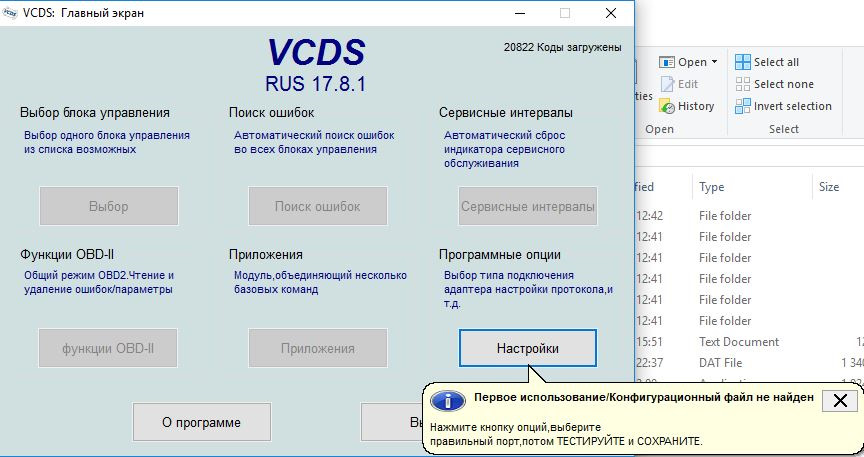Close the VCDS main window
Screen dimensions: 864x457
(611, 13)
